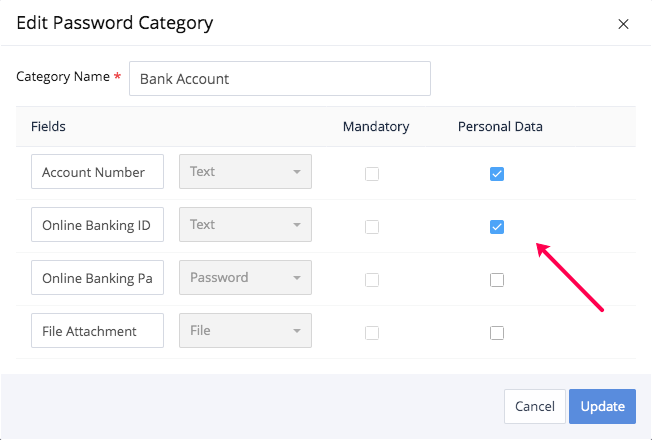Edit the Online Banking ID field name
Image resolution: width=652 pixels, height=440 pixels.
point(97,225)
